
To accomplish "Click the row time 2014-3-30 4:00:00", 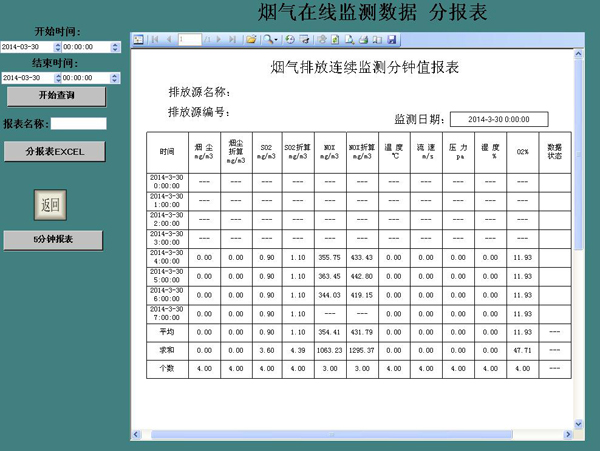I will 167,257.
